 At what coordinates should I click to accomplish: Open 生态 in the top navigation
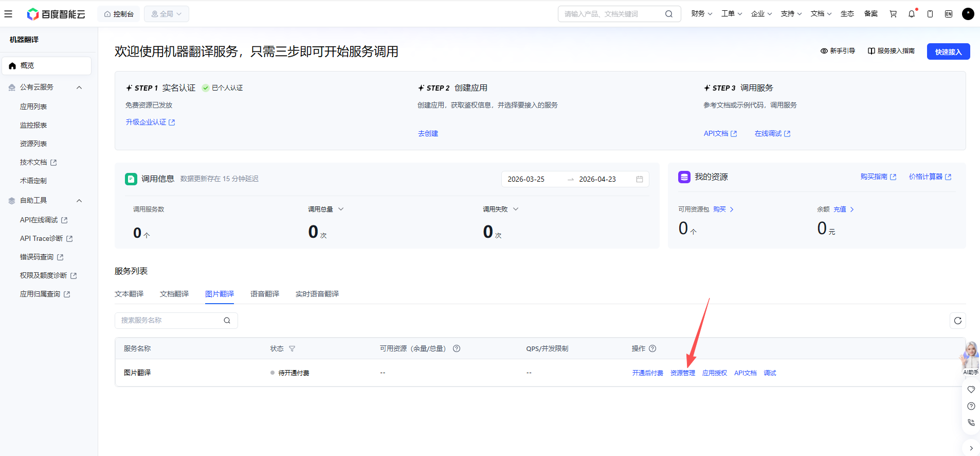[847, 14]
